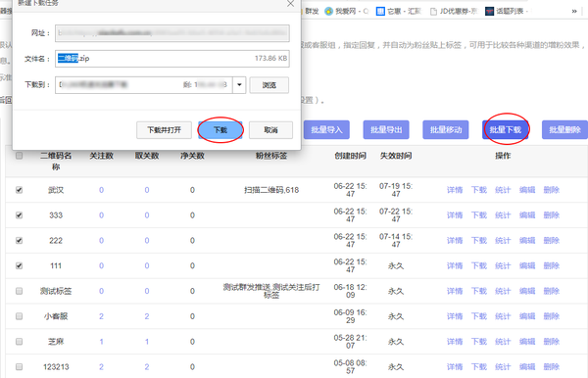Open the 它惠 bookmark
Viewport: 588px width, 378px height.
(x=399, y=11)
